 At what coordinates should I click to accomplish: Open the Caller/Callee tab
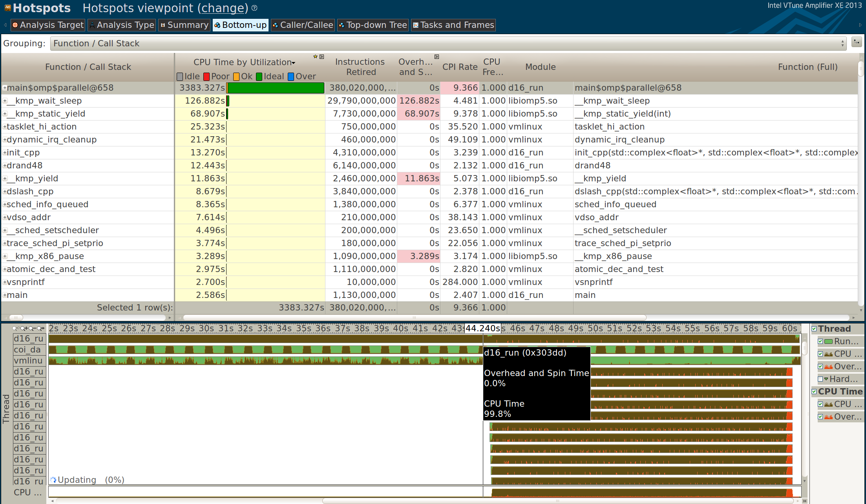click(302, 25)
